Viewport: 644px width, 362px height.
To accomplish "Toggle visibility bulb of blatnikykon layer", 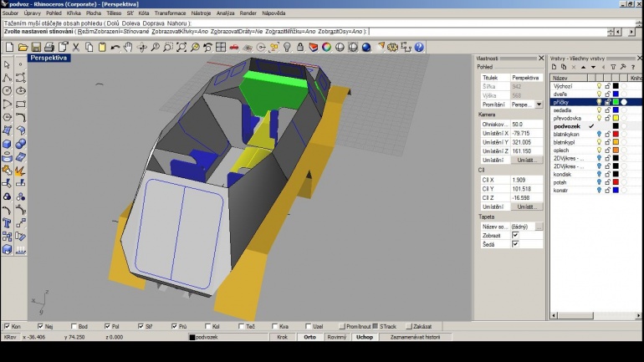I will point(599,135).
